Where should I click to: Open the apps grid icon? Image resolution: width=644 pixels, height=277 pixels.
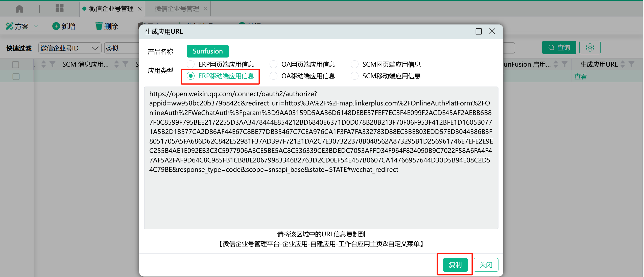click(x=59, y=8)
